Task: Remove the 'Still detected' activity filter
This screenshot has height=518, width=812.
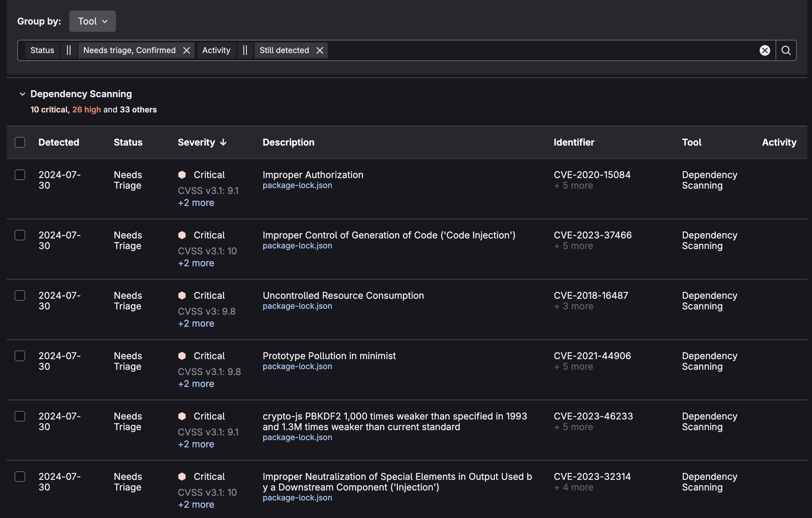Action: (320, 50)
